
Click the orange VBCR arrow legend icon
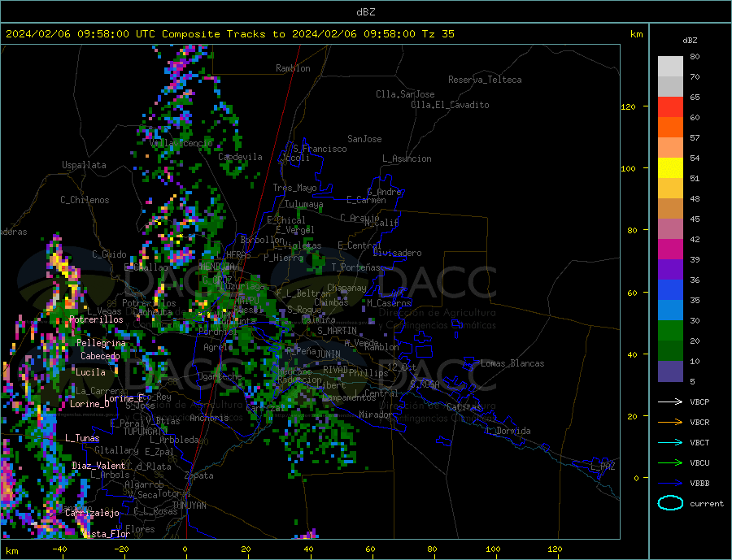(670, 423)
